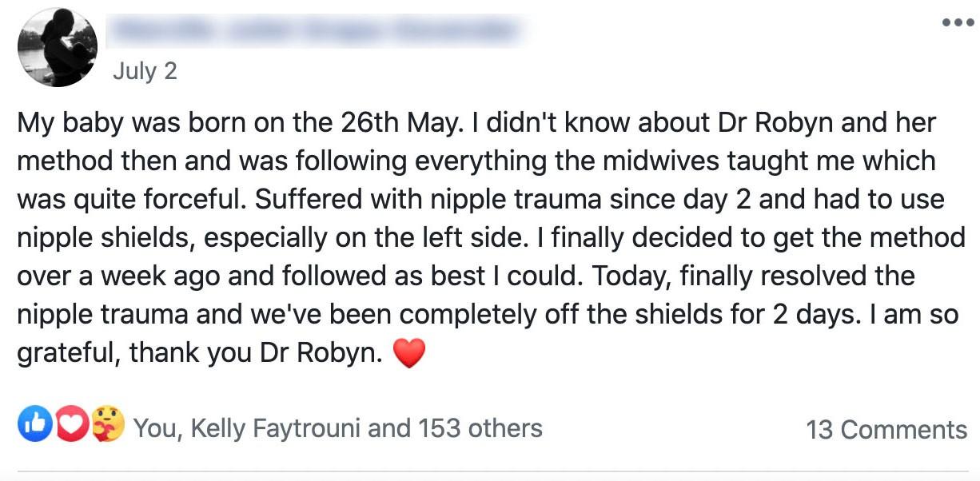Open the poster's round profile picture
Image resolution: width=980 pixels, height=481 pixels.
[x=57, y=48]
